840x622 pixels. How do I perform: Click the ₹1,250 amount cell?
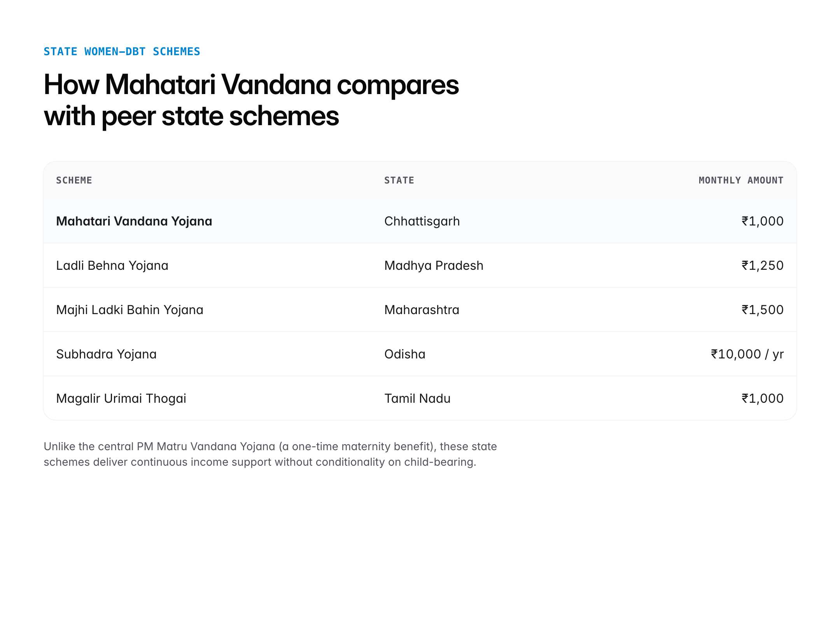pyautogui.click(x=762, y=266)
